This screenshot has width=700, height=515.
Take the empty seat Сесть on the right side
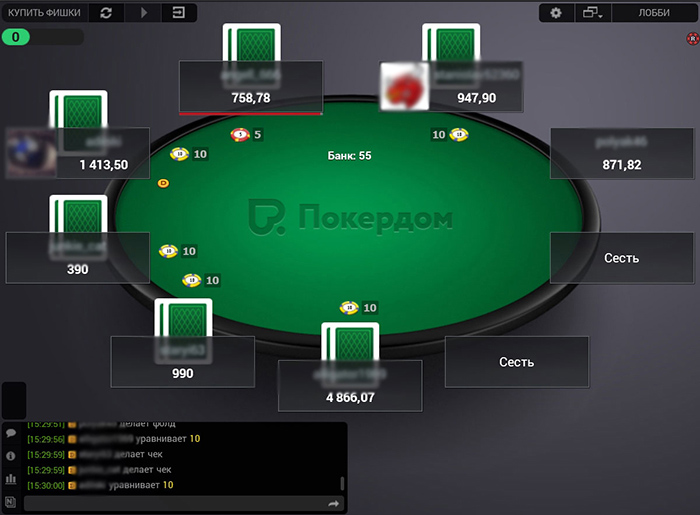tap(621, 258)
